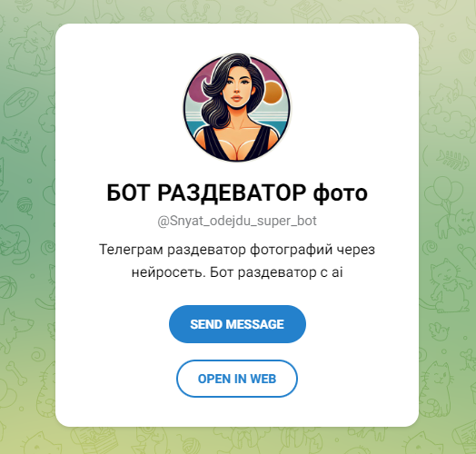
Task: Click the steaming fish doodle on left
Action: 15,141
